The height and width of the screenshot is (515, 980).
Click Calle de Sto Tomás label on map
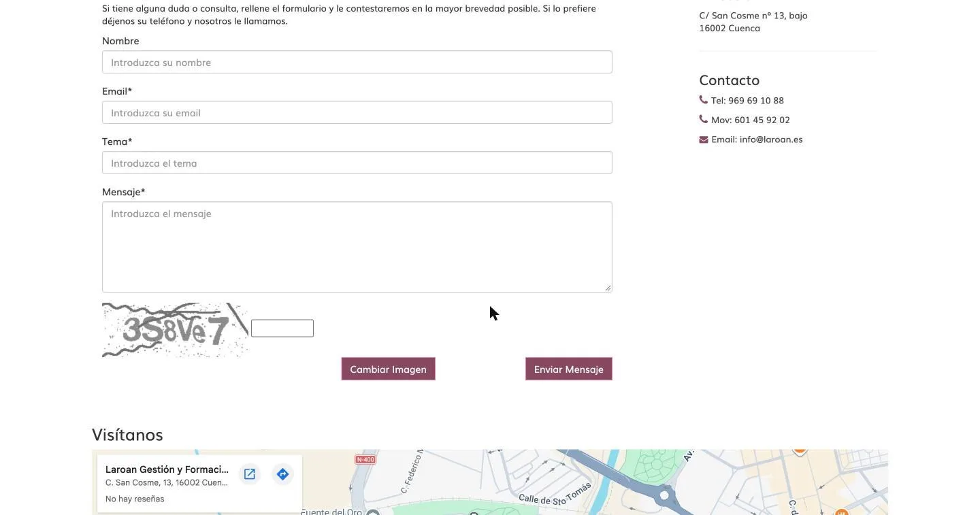[555, 495]
